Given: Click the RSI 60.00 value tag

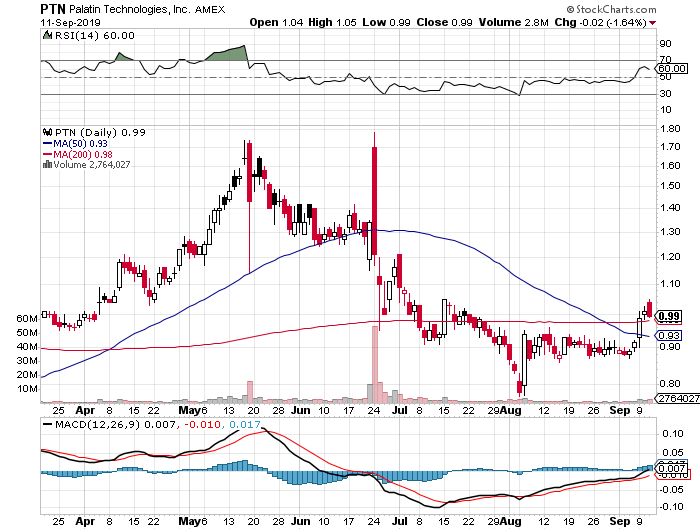Looking at the screenshot, I should pyautogui.click(x=671, y=68).
